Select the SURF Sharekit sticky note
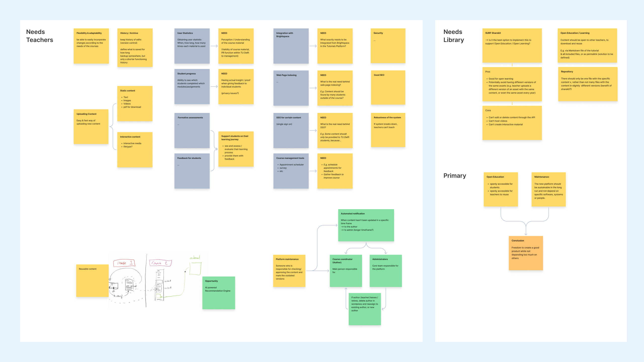 pos(512,45)
